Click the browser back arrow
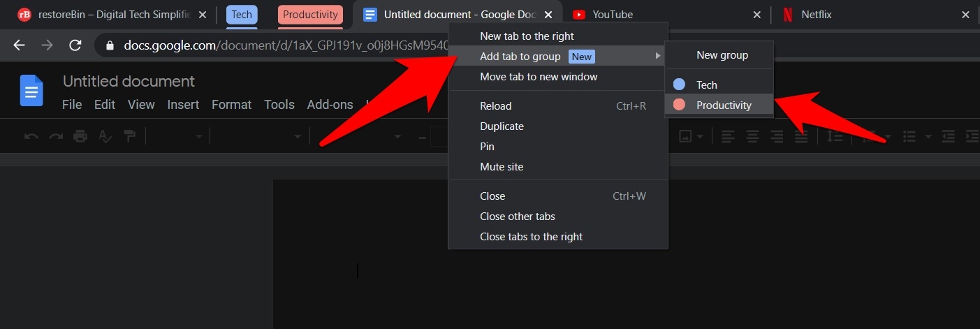The width and height of the screenshot is (980, 329). (x=20, y=45)
